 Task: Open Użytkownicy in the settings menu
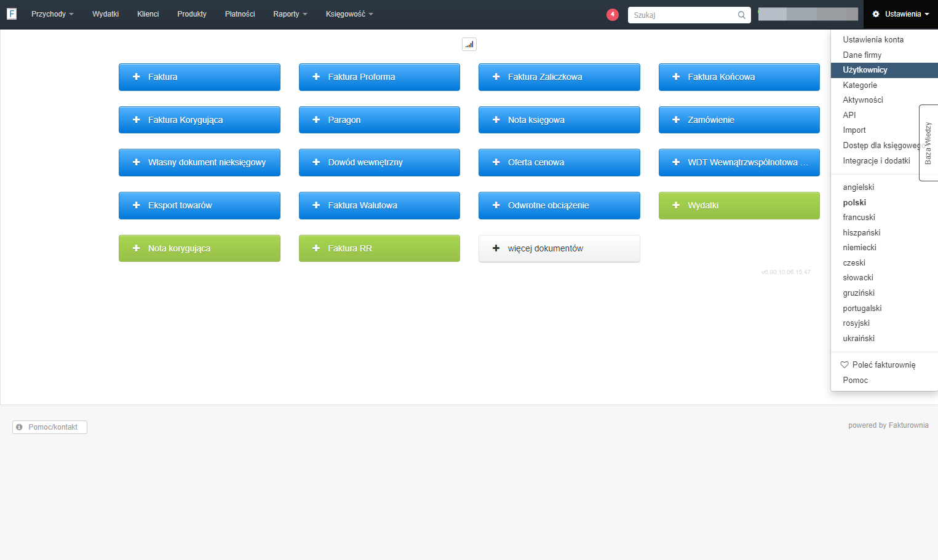click(884, 70)
